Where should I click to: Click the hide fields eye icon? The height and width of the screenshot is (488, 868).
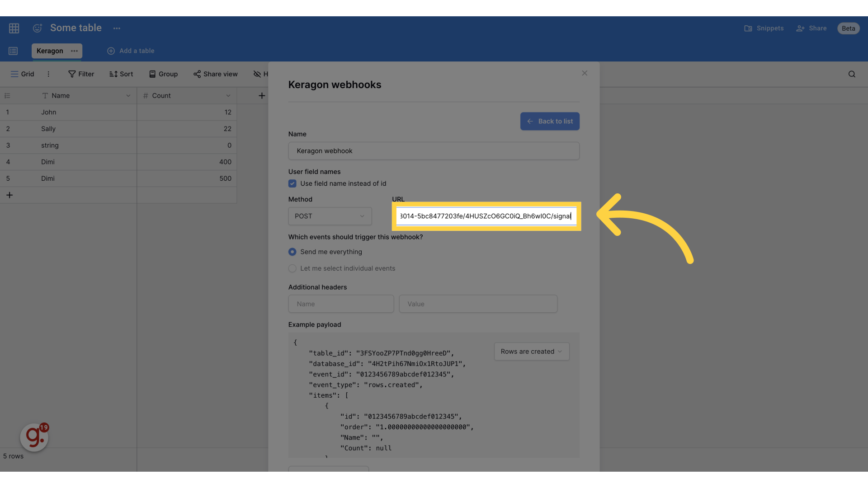coord(257,74)
